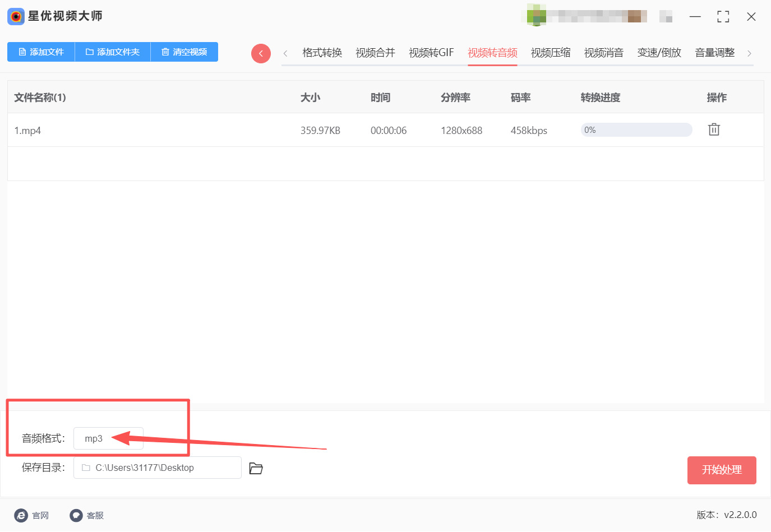Open the 音频格式 mp3 dropdown
The width and height of the screenshot is (771, 532).
click(108, 438)
